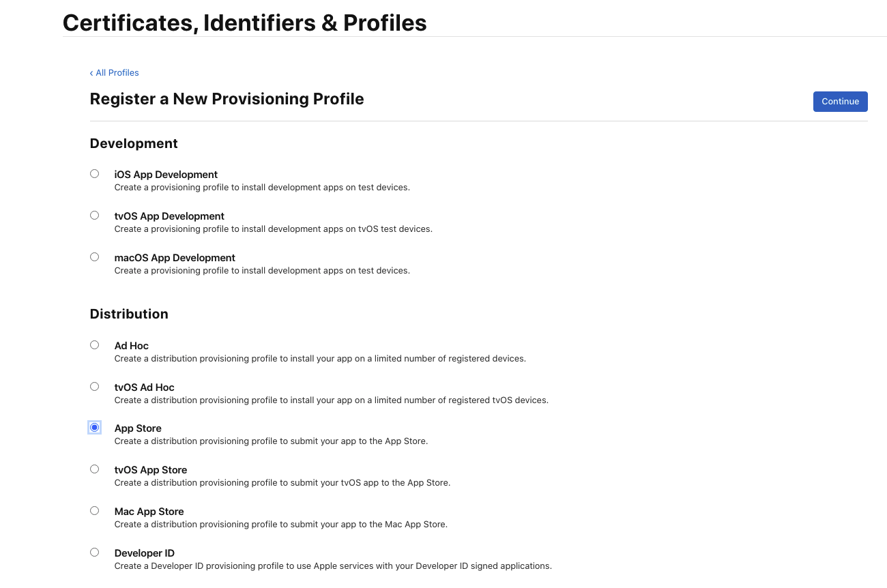Click the App Store option description text

pos(271,441)
